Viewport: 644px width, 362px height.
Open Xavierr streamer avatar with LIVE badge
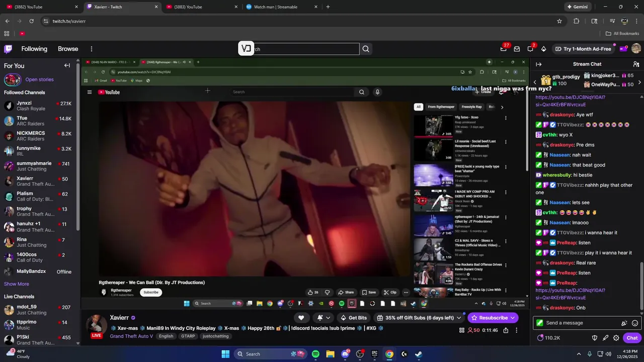96,326
